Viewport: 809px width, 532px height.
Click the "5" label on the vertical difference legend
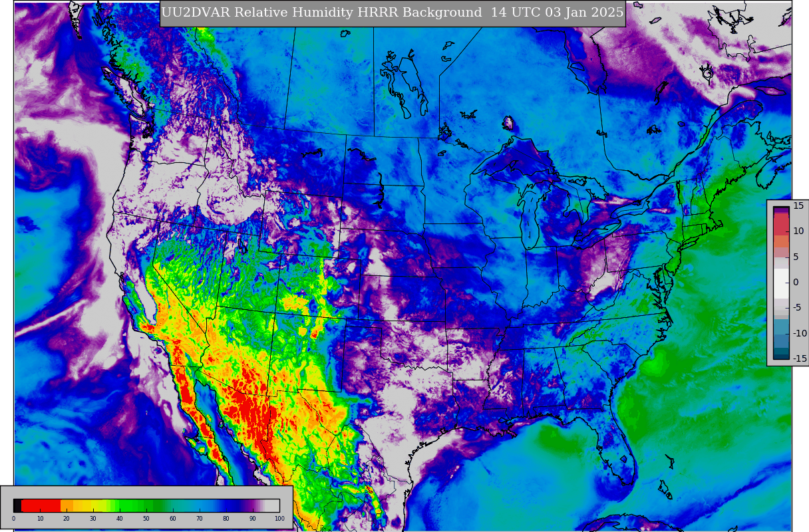click(x=796, y=257)
